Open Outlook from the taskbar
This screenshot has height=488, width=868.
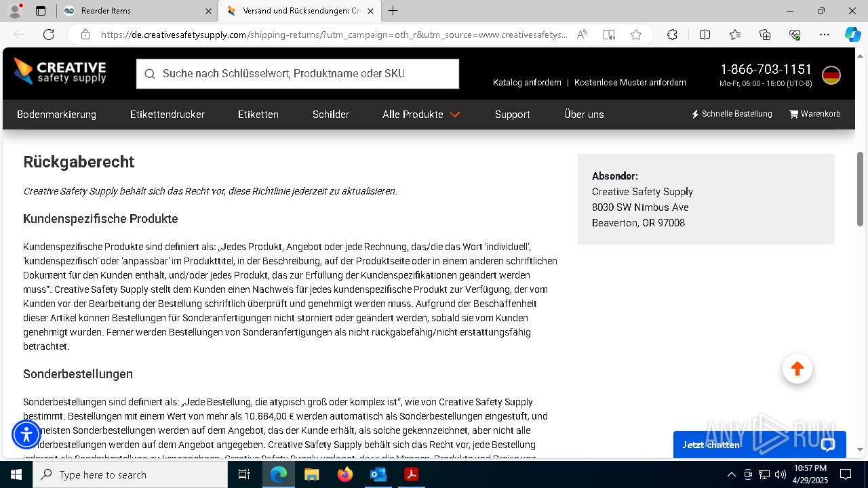click(378, 474)
